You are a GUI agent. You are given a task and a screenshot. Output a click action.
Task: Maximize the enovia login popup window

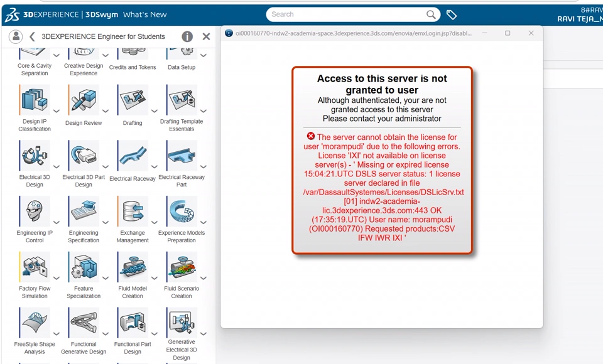tap(508, 33)
